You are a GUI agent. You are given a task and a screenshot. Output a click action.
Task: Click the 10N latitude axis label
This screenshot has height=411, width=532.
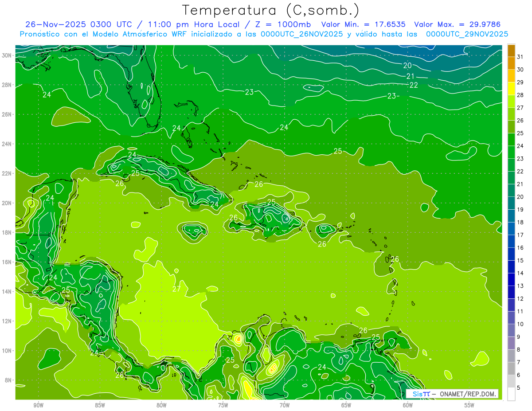(x=7, y=351)
